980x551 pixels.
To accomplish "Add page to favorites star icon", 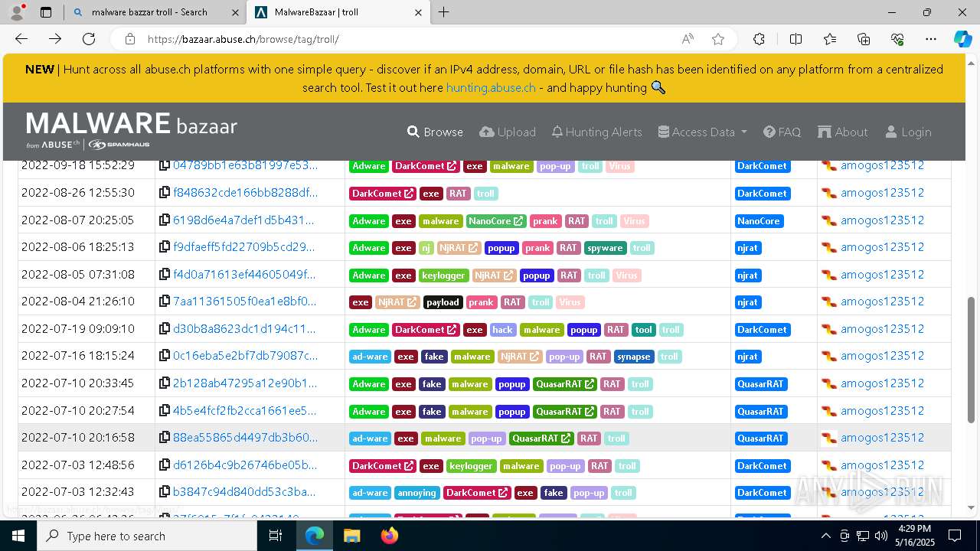I will [718, 39].
